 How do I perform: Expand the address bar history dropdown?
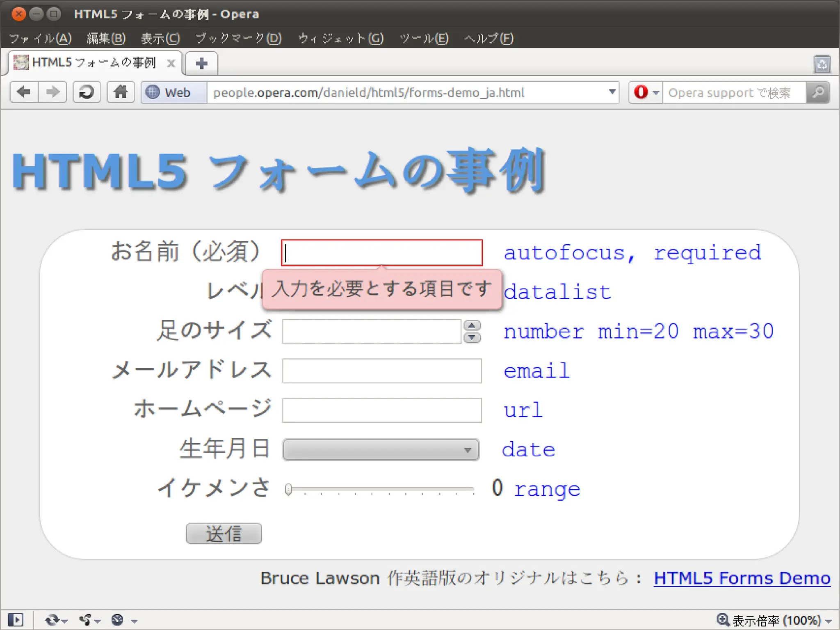pyautogui.click(x=612, y=92)
